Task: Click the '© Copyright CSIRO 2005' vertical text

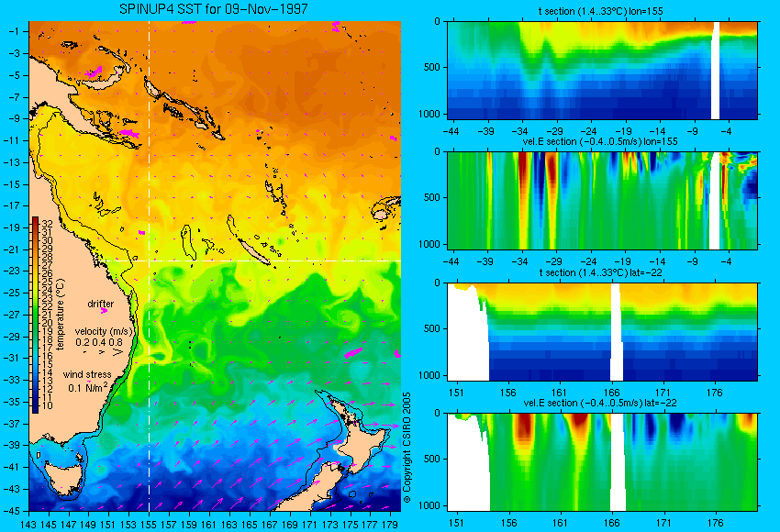Action: click(x=407, y=448)
